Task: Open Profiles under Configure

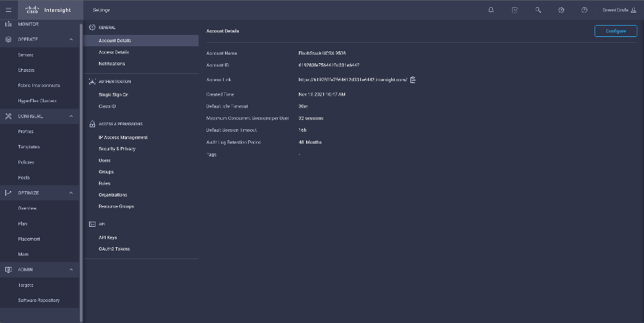Action: tap(26, 132)
